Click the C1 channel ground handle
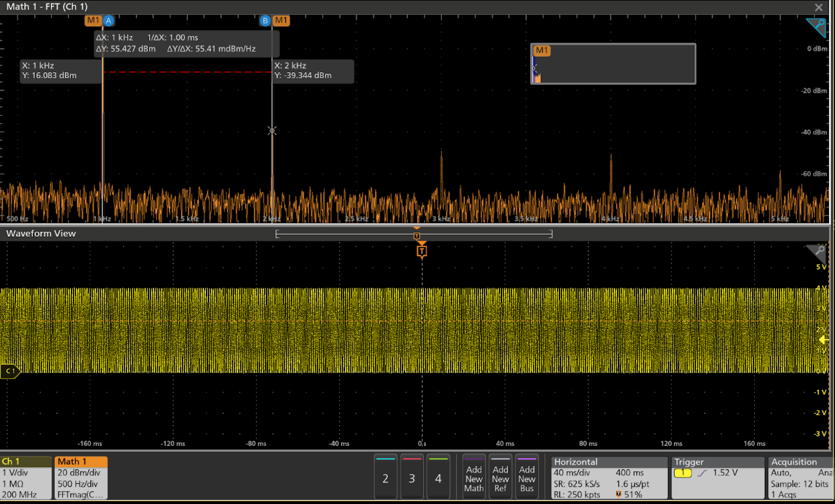Screen dimensions: 835x504 tap(10, 371)
